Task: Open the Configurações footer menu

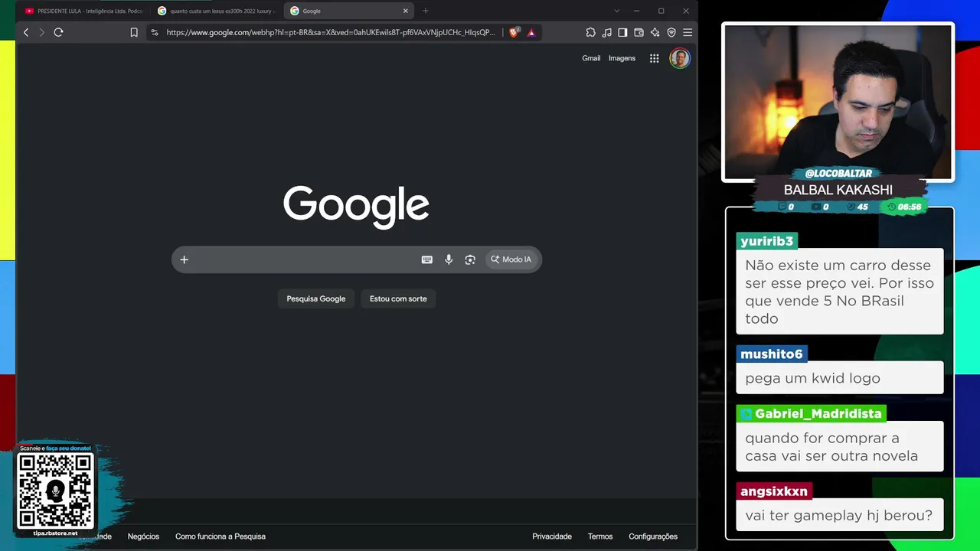Action: click(x=653, y=536)
